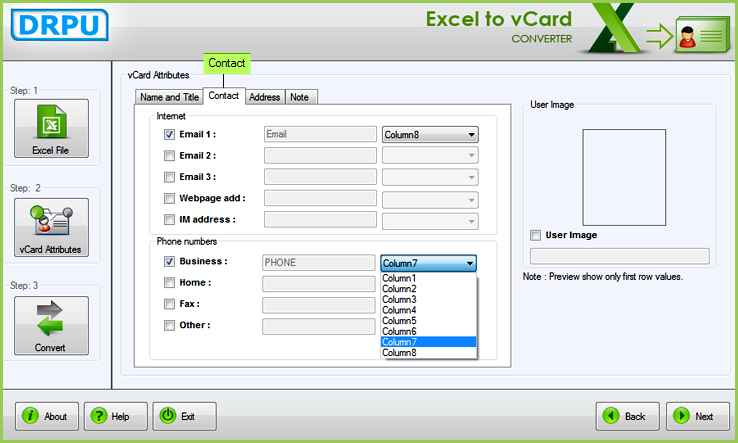This screenshot has height=443, width=738.
Task: Go Back using the Back label
Action: 635,417
